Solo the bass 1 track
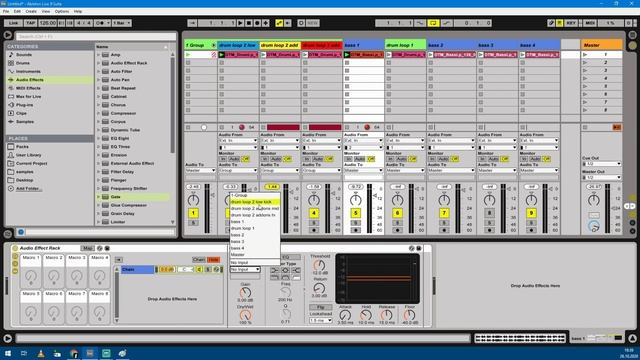The width and height of the screenshot is (640, 360). tap(356, 223)
